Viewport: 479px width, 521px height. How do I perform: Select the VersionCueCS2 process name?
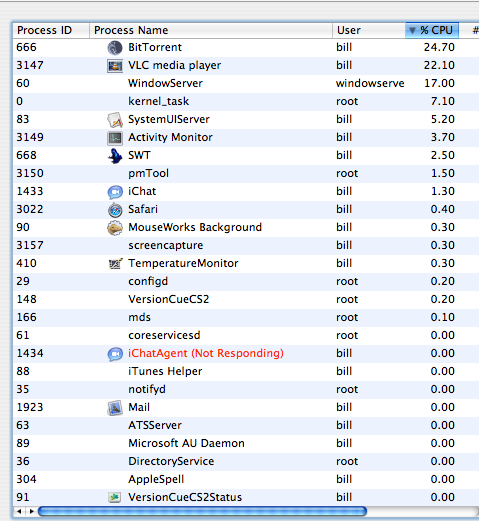169,299
